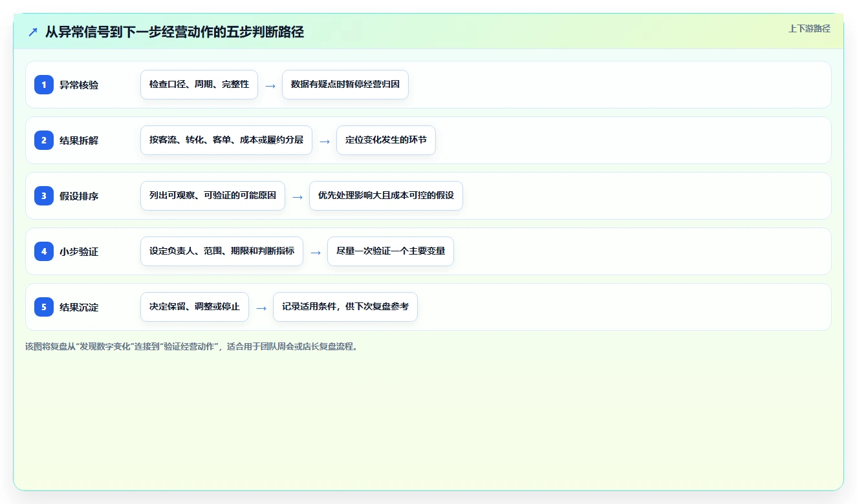Select the step 5 number badge

coord(44,307)
